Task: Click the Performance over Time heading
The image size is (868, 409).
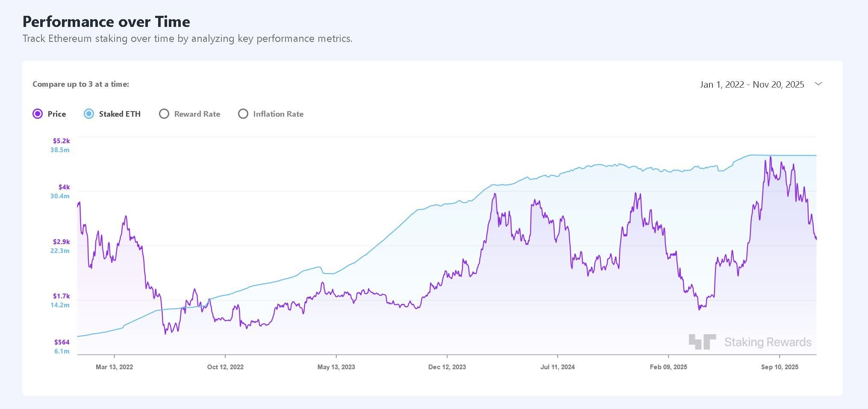Action: pyautogui.click(x=106, y=21)
